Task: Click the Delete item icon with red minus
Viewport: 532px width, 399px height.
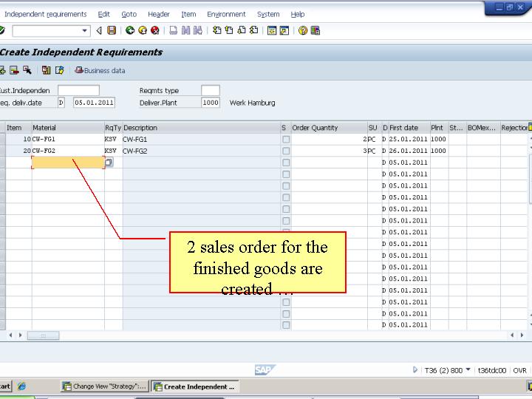Action: pyautogui.click(x=14, y=70)
